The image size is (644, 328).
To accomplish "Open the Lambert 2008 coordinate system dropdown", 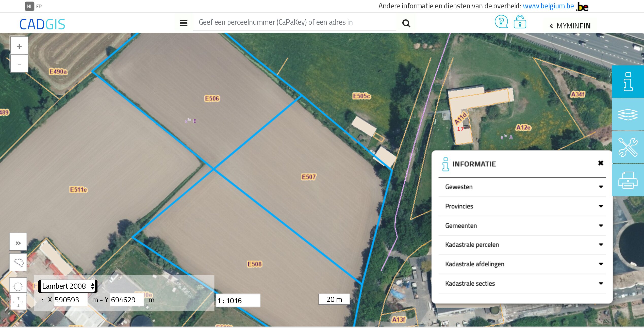I will click(68, 286).
